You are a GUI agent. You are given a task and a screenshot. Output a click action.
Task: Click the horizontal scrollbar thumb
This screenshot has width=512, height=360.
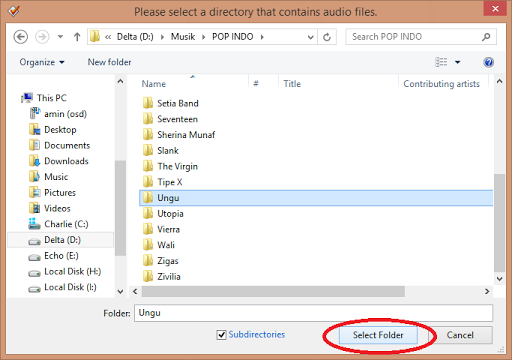click(x=273, y=292)
